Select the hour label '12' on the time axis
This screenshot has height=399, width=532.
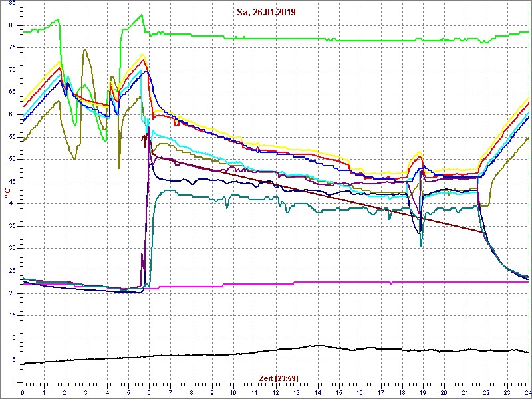tap(275, 392)
